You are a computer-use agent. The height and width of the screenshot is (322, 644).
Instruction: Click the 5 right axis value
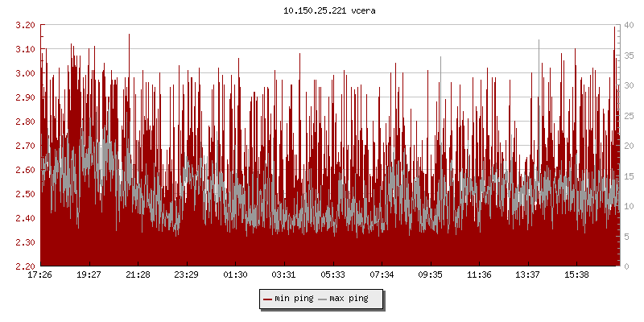628,237
